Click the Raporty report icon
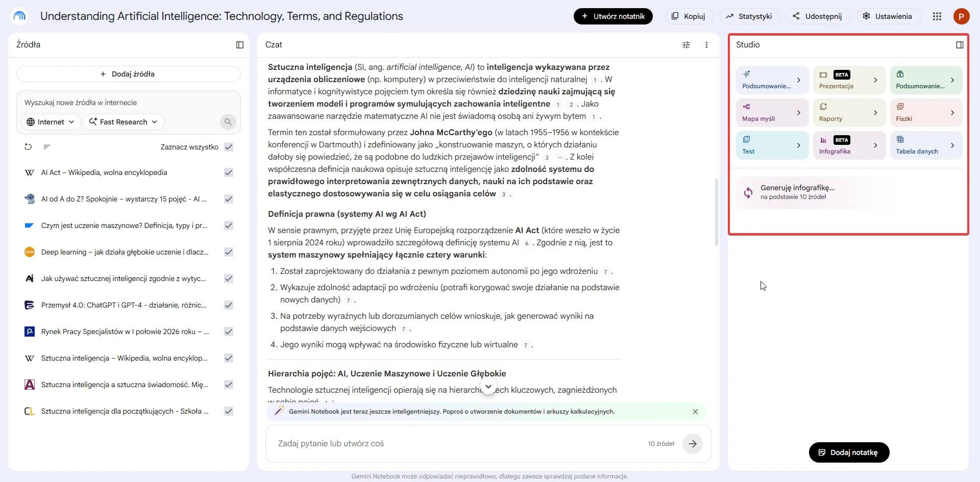Image resolution: width=980 pixels, height=482 pixels. click(823, 107)
